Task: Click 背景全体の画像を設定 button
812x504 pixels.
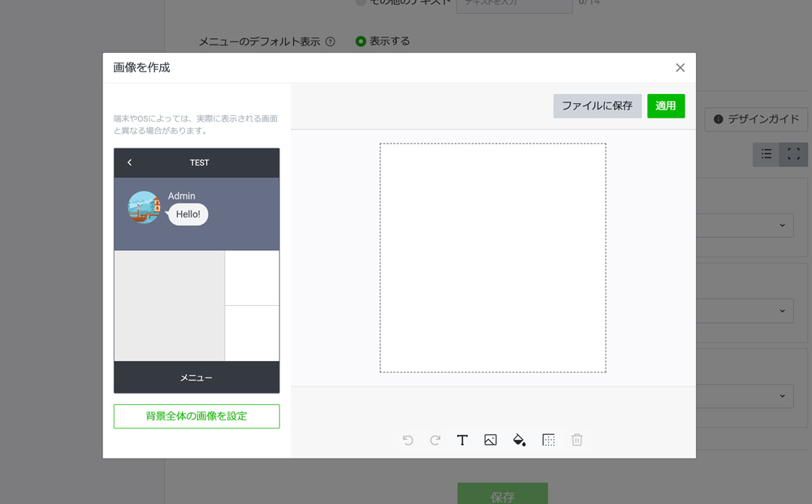Action: point(197,416)
